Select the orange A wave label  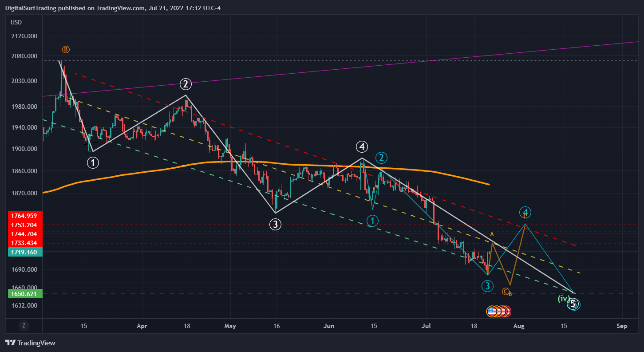click(x=492, y=234)
